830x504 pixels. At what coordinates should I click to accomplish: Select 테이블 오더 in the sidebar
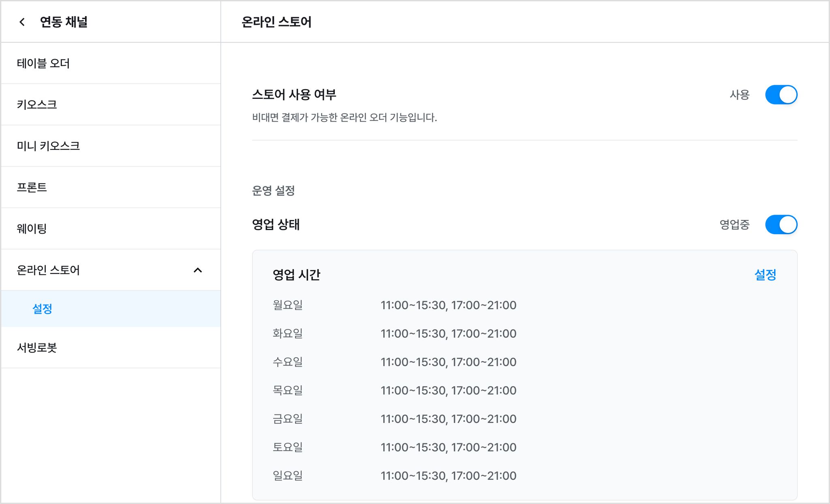point(111,63)
